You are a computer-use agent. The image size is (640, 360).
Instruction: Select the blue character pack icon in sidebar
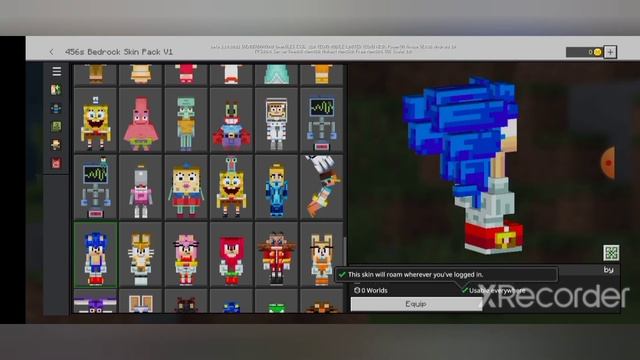point(56,108)
